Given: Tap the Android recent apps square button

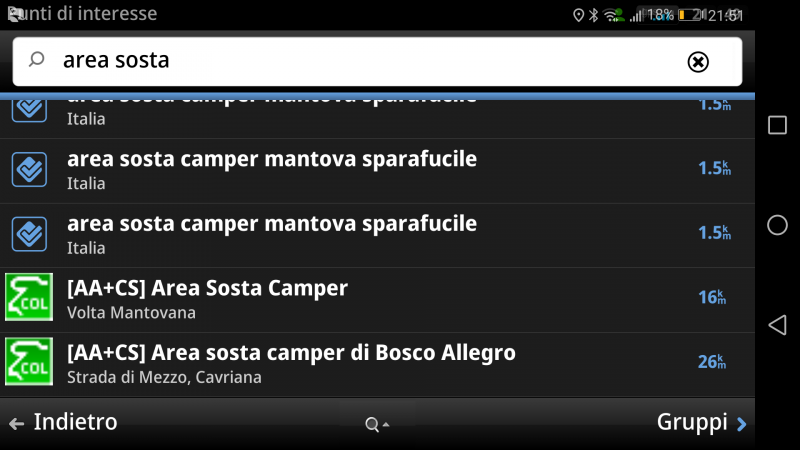Looking at the screenshot, I should tap(777, 125).
